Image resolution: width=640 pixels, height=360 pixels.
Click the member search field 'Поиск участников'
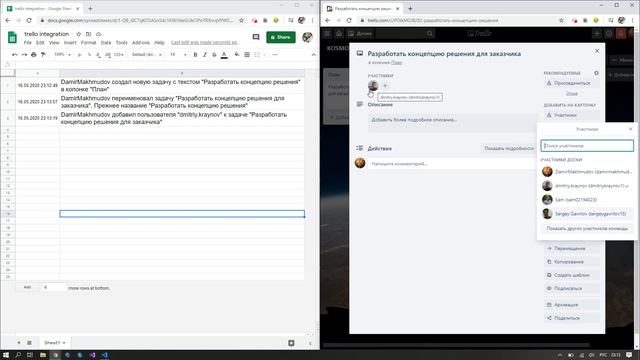(x=587, y=146)
